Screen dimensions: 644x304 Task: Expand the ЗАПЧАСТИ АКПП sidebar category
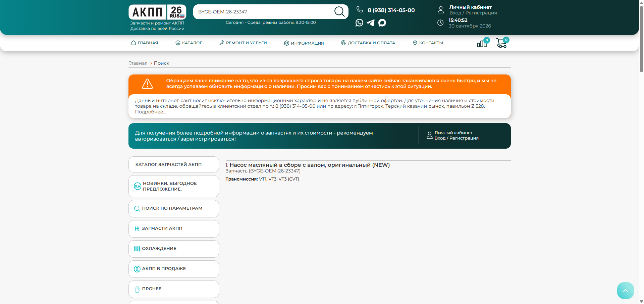174,229
